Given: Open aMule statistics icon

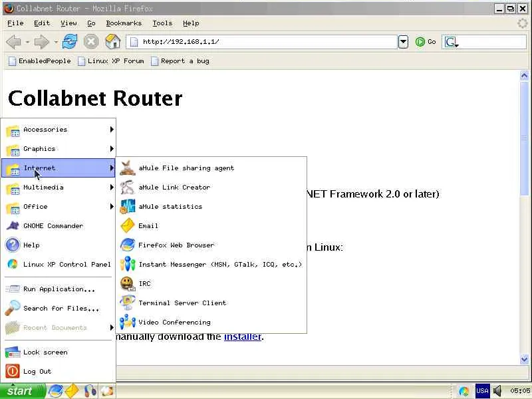Looking at the screenshot, I should coord(128,207).
